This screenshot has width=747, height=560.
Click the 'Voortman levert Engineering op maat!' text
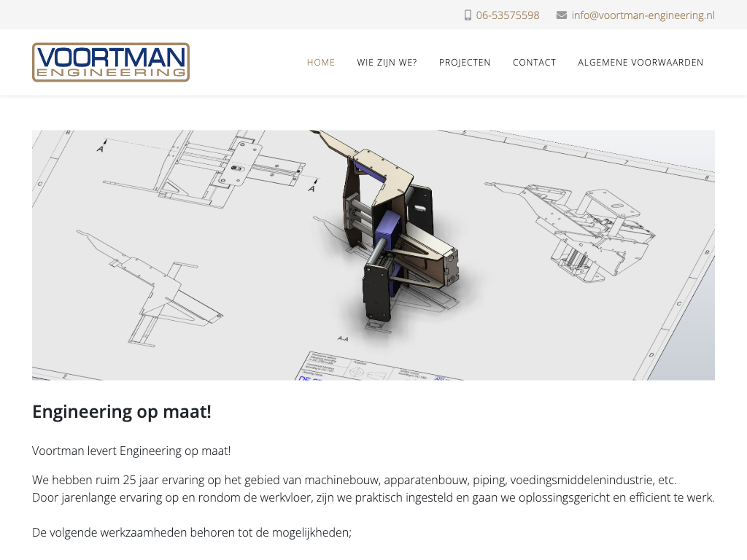[x=131, y=451]
